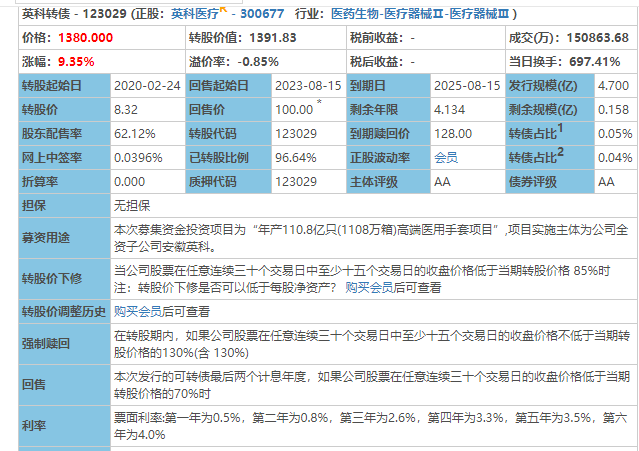
Task: Open the 医药生物-医疗器械Ⅱ-医疗器械Ⅲ industry link
Action: [420, 14]
